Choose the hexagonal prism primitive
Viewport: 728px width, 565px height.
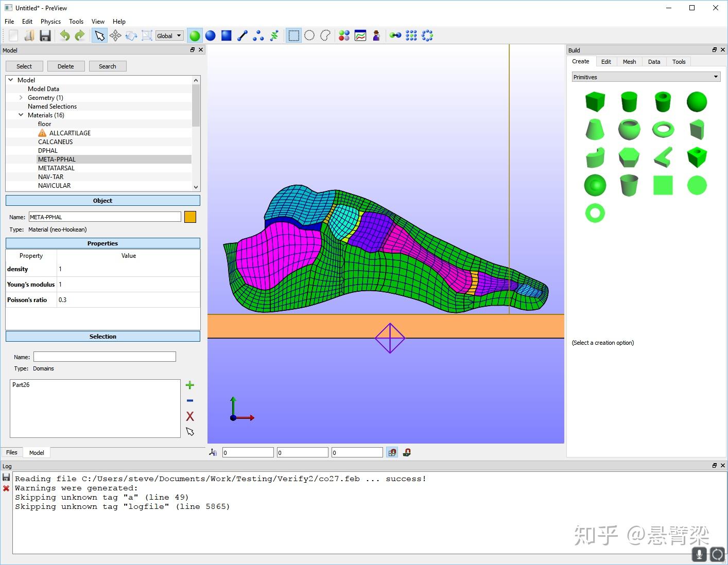tap(629, 157)
